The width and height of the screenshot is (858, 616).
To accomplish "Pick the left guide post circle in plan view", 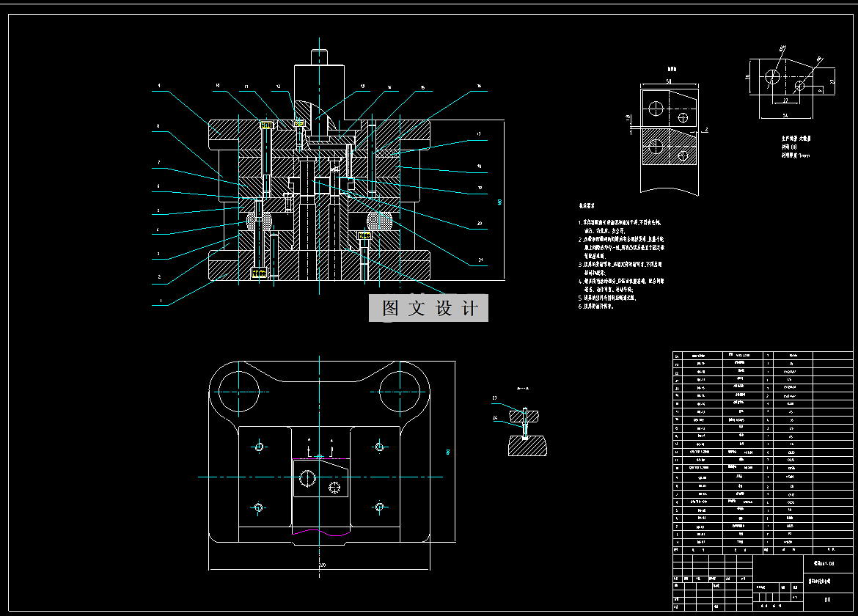I will click(238, 392).
